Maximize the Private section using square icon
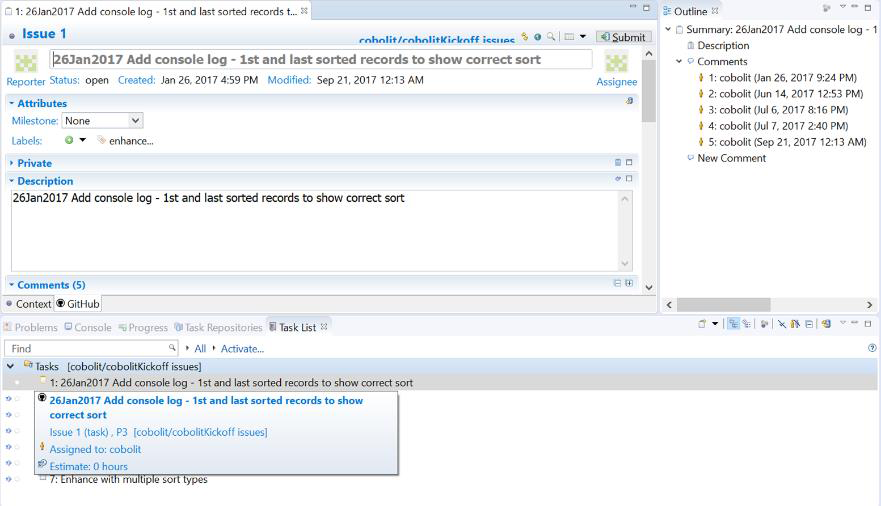 629,162
